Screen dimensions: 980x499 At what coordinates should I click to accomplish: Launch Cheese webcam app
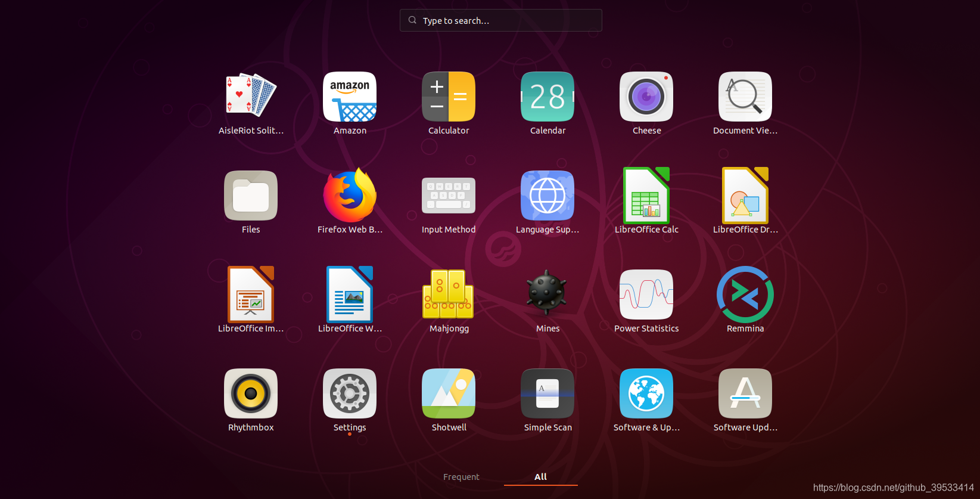point(646,97)
